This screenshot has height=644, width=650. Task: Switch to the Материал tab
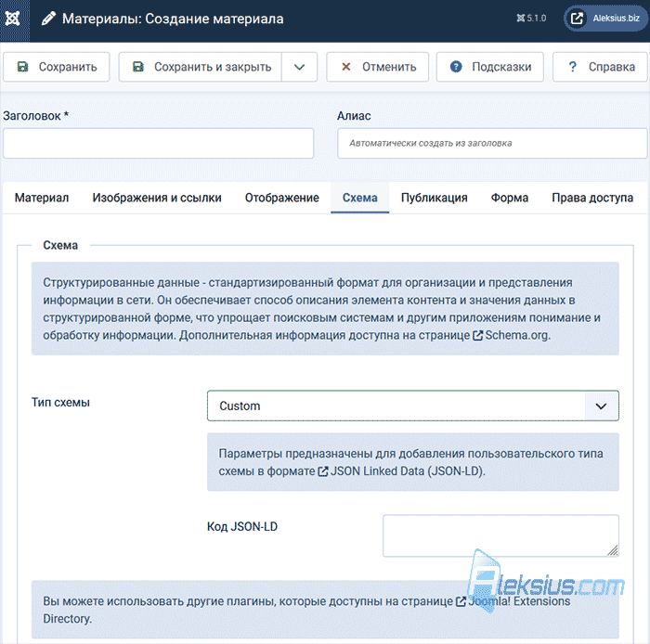[x=42, y=198]
